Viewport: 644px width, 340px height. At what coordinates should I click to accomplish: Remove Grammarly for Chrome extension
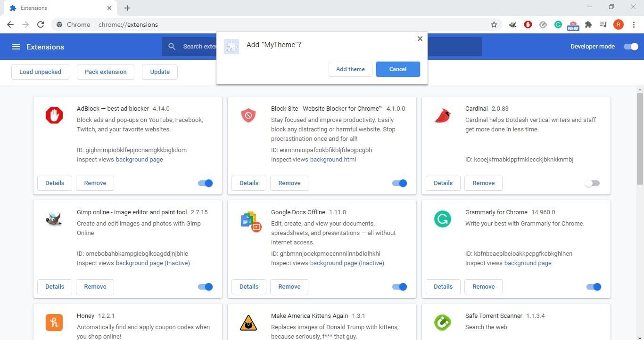pyautogui.click(x=484, y=287)
